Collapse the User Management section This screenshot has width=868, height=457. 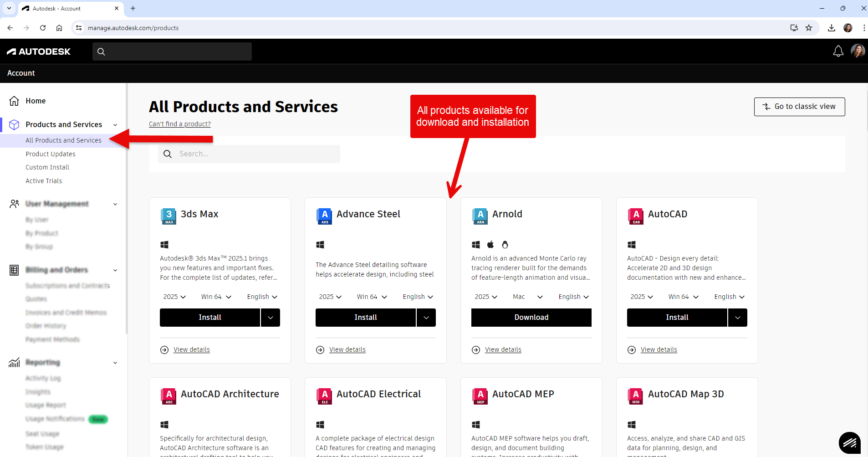point(115,204)
